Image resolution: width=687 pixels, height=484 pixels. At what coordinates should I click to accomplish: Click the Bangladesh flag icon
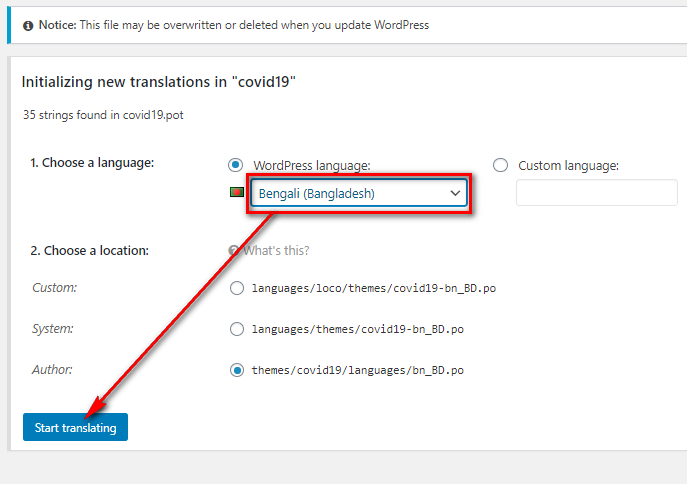tap(237, 192)
